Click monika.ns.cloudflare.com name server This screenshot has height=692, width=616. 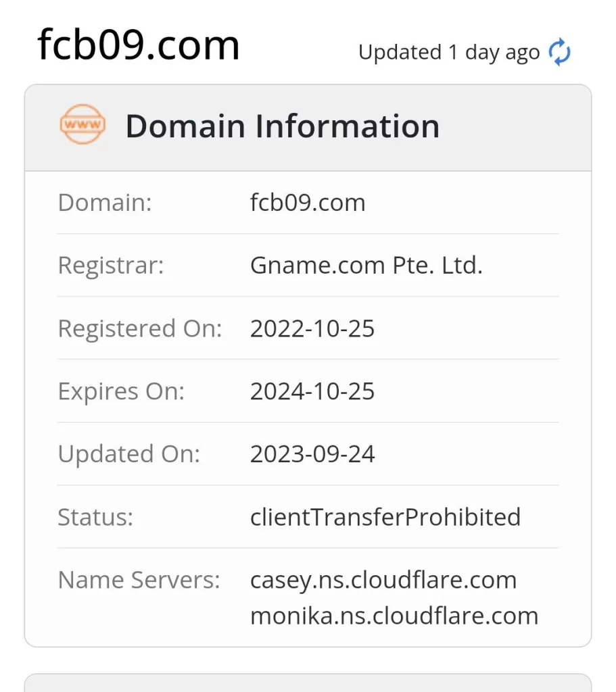[394, 616]
